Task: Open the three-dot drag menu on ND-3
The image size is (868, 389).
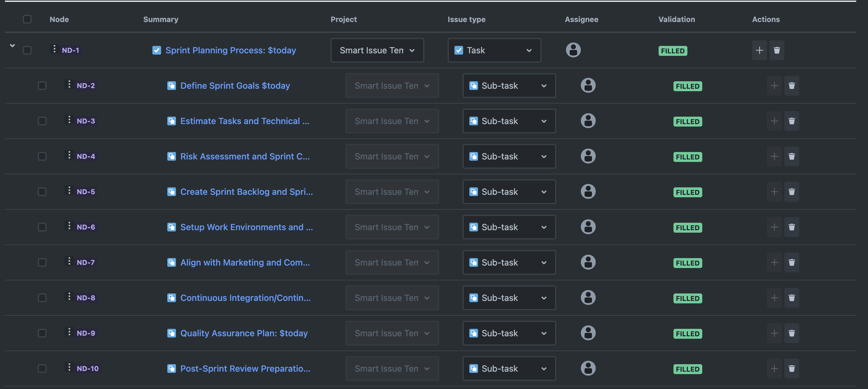Action: 69,120
